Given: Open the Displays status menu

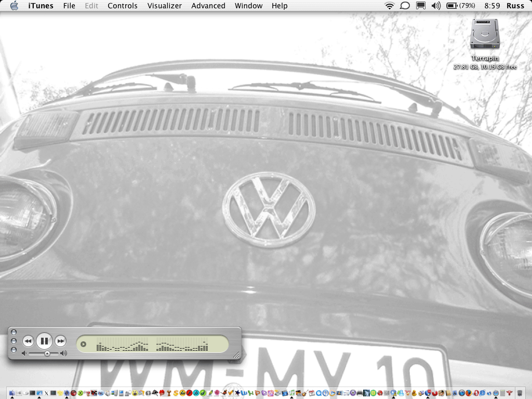Looking at the screenshot, I should pyautogui.click(x=421, y=6).
